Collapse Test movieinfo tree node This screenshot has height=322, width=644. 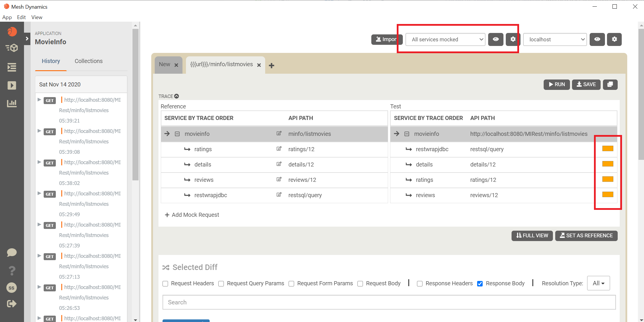(x=407, y=134)
